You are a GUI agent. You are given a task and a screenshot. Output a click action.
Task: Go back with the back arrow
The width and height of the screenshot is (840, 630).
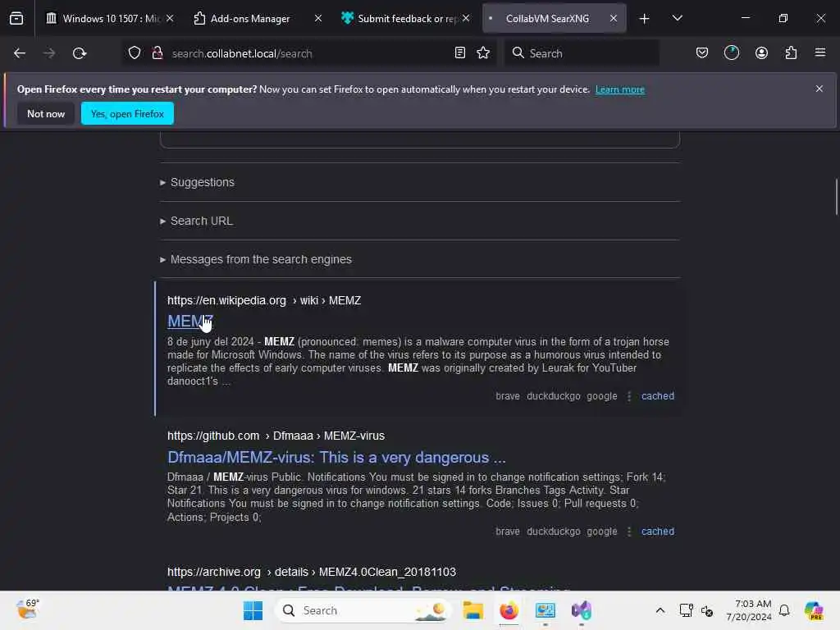20,53
